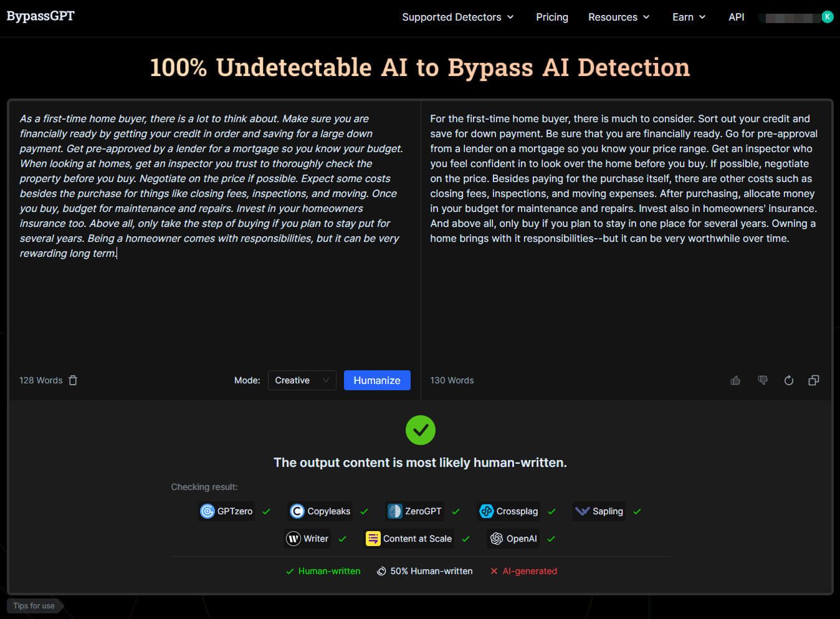This screenshot has width=840, height=619.
Task: Copy the humanized output text
Action: [x=813, y=380]
